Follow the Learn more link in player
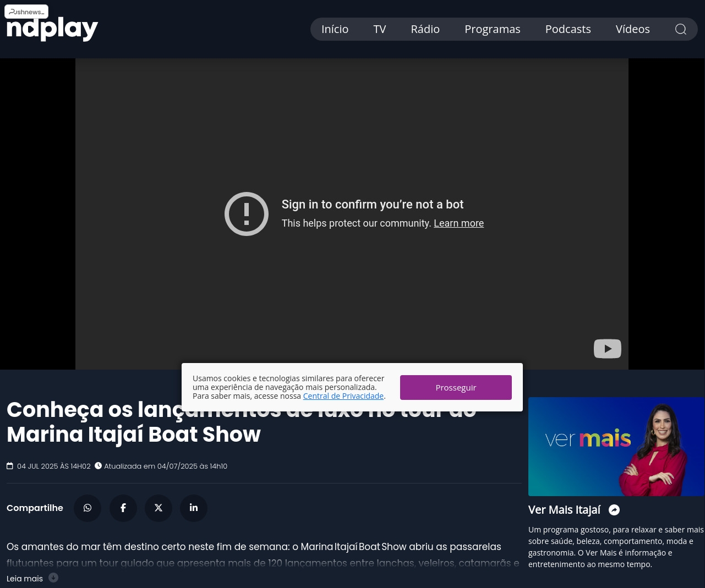The image size is (705, 588). click(458, 223)
